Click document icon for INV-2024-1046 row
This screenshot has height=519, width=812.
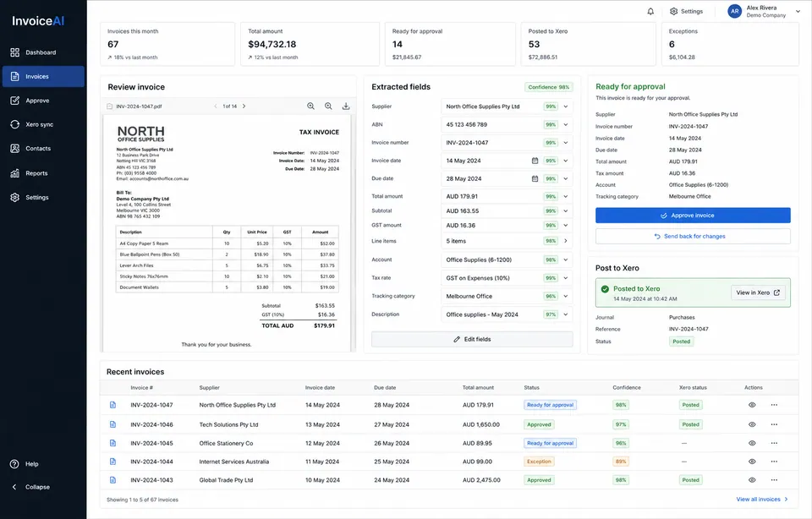coord(112,425)
